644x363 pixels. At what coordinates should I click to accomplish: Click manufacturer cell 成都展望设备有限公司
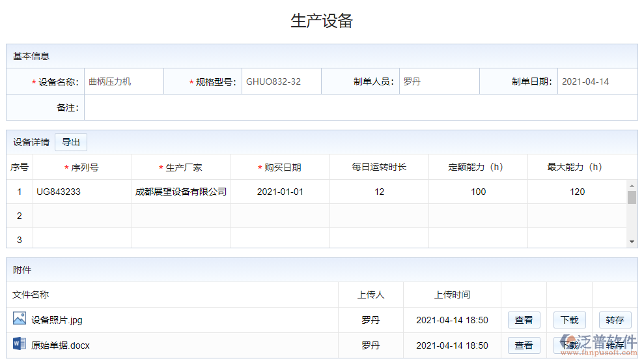181,192
